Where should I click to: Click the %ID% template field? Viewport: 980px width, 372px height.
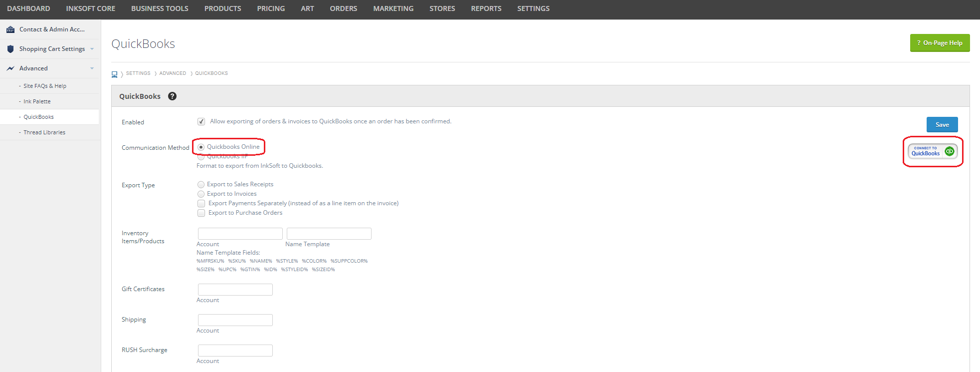[x=270, y=270]
